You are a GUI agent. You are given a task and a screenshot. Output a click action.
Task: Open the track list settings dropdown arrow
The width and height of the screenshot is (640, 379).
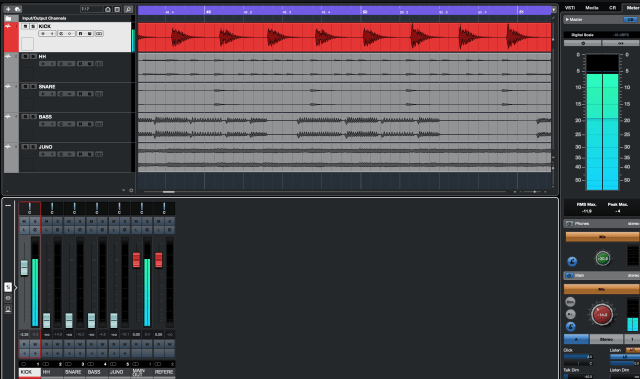coord(123,190)
